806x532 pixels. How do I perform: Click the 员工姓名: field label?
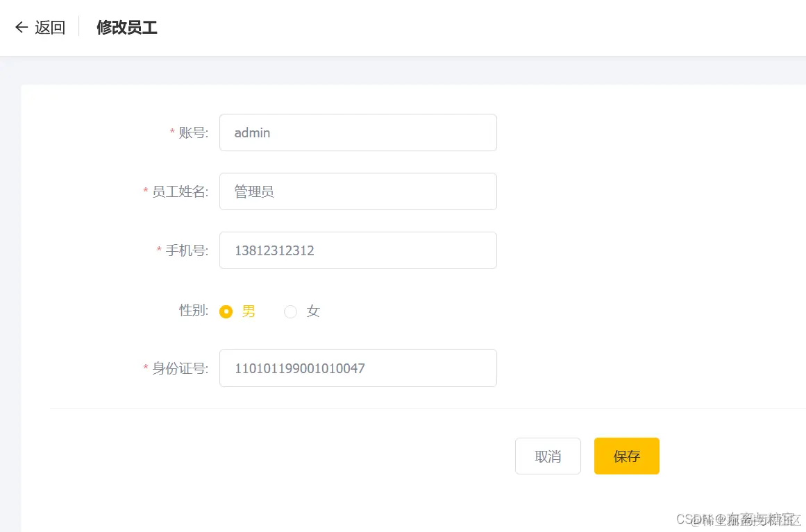(x=180, y=191)
